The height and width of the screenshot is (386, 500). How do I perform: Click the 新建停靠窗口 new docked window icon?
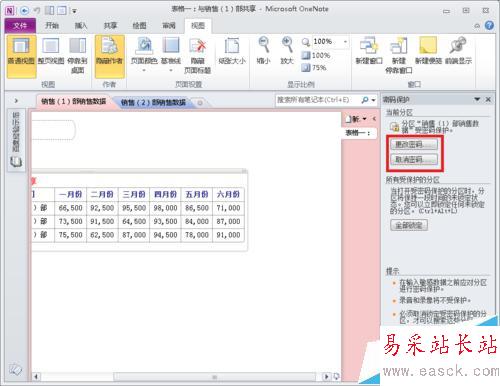coord(399,56)
